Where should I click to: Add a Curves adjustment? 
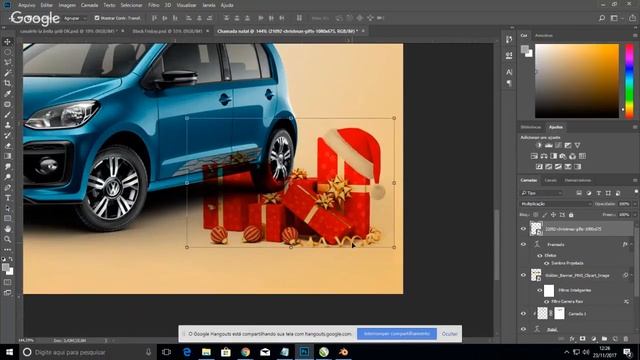click(x=558, y=145)
